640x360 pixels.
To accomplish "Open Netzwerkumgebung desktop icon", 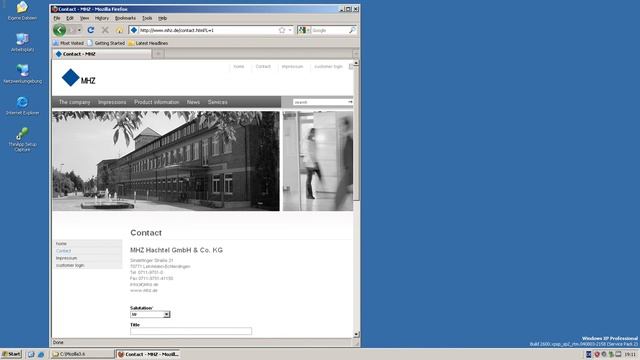I will [22, 74].
